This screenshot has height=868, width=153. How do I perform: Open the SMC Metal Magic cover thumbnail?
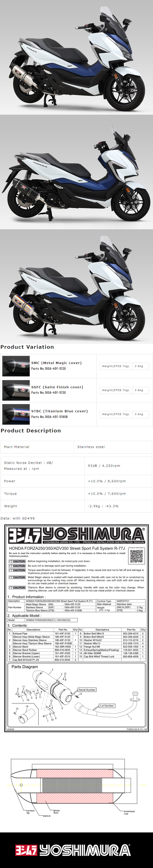pyautogui.click(x=16, y=366)
